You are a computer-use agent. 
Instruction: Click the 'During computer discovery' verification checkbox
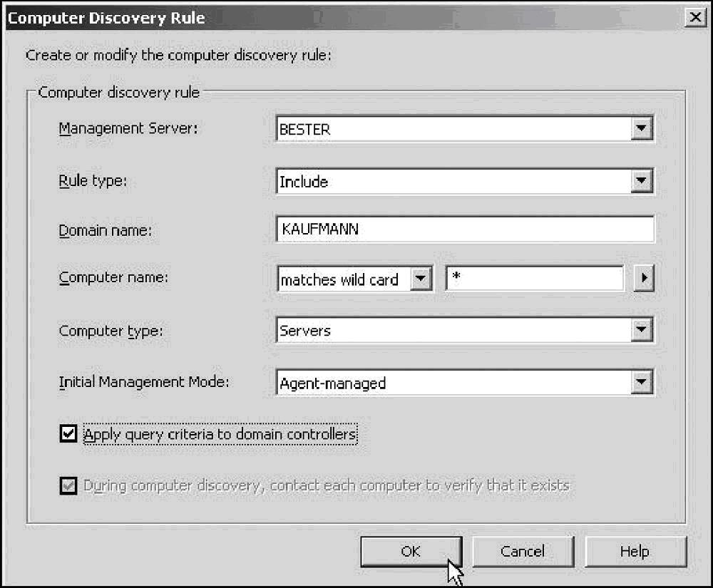coord(68,486)
